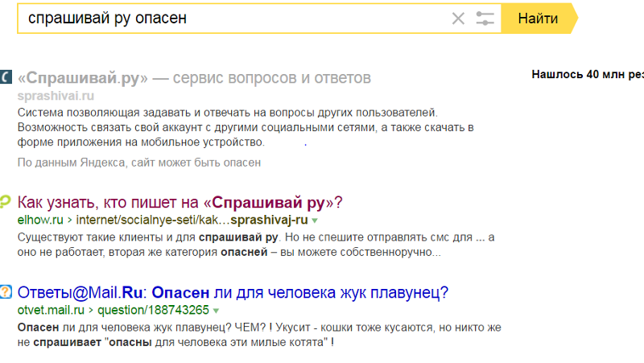Click the Найти search button

538,19
